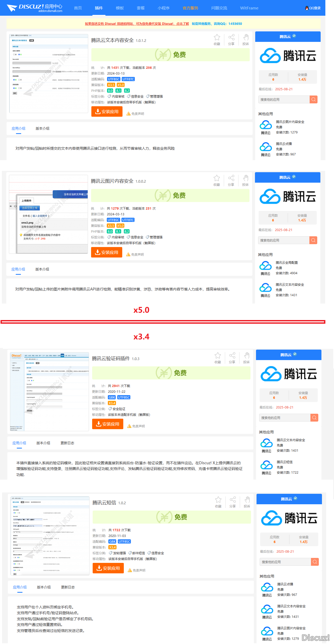Switch to 版本介绍 tab for 腾讯云文本内容安全

click(42, 128)
